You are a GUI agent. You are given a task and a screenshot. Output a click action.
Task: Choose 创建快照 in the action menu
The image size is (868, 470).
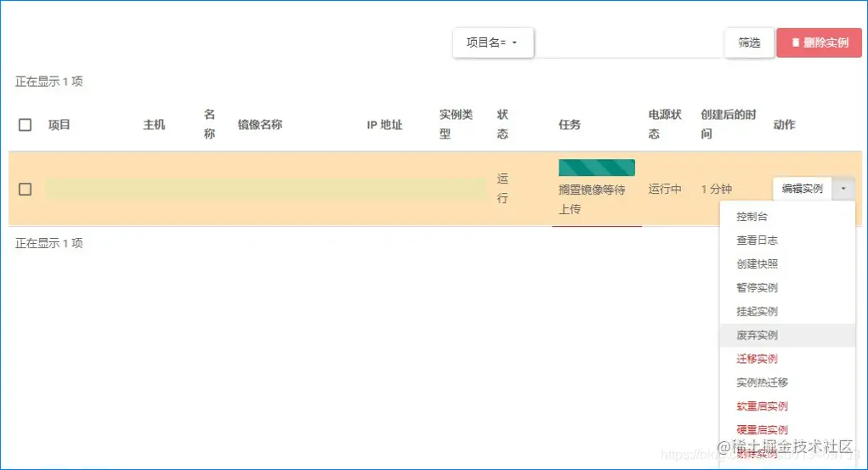point(787,264)
